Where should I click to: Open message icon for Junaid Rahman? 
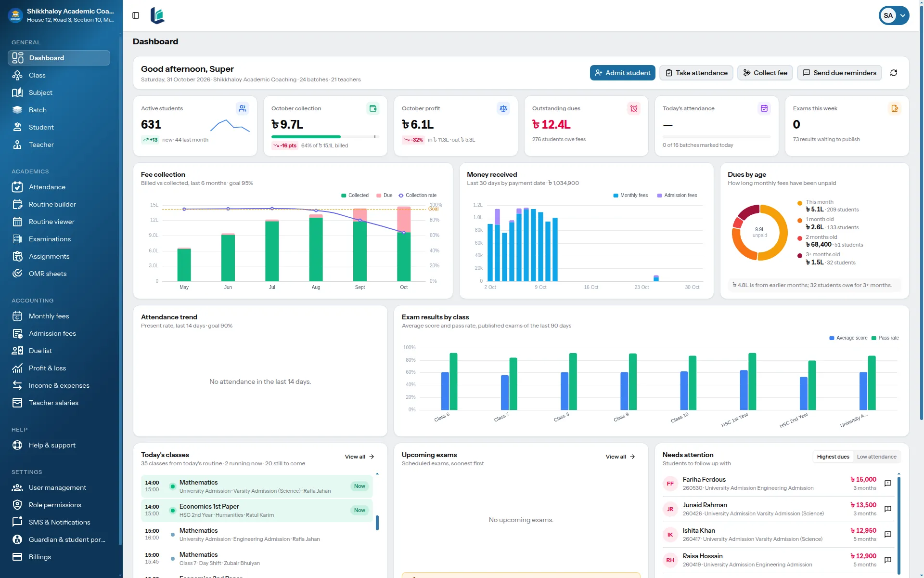pyautogui.click(x=888, y=509)
